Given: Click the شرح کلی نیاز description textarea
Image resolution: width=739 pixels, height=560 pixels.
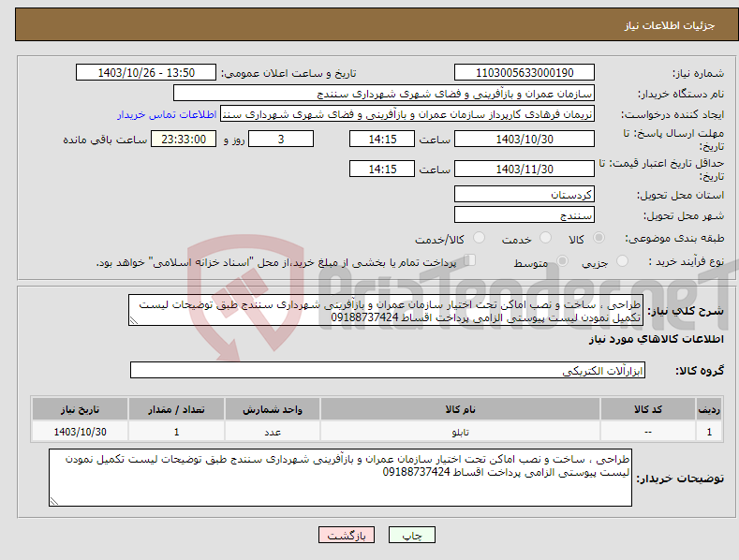Looking at the screenshot, I should pyautogui.click(x=386, y=310).
